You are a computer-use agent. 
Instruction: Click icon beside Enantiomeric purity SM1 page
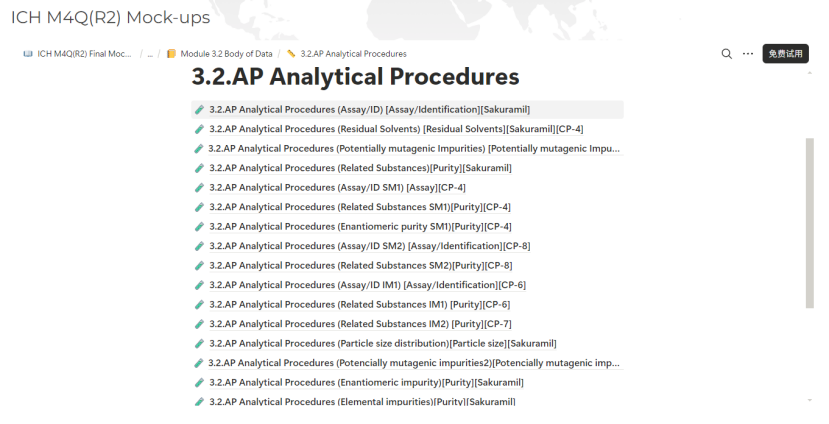tap(200, 226)
